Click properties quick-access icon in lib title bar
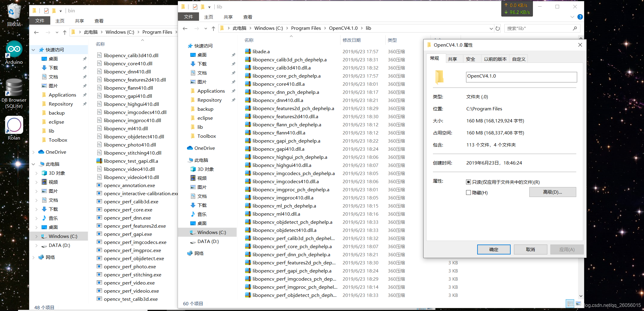 pos(195,7)
